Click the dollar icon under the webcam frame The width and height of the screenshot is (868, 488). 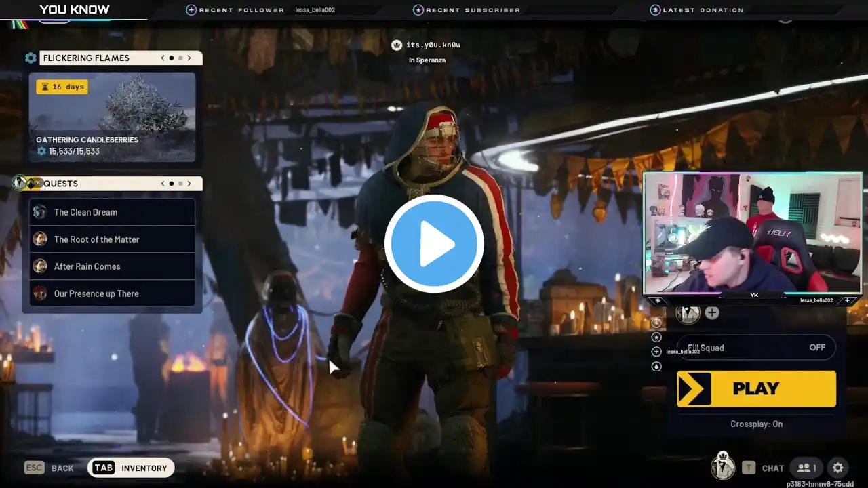[656, 300]
